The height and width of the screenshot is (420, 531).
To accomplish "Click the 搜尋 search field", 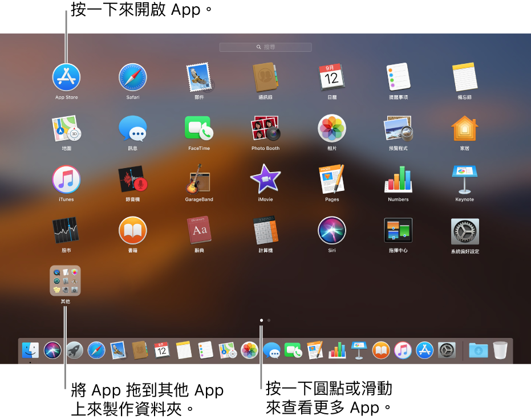I will point(266,47).
